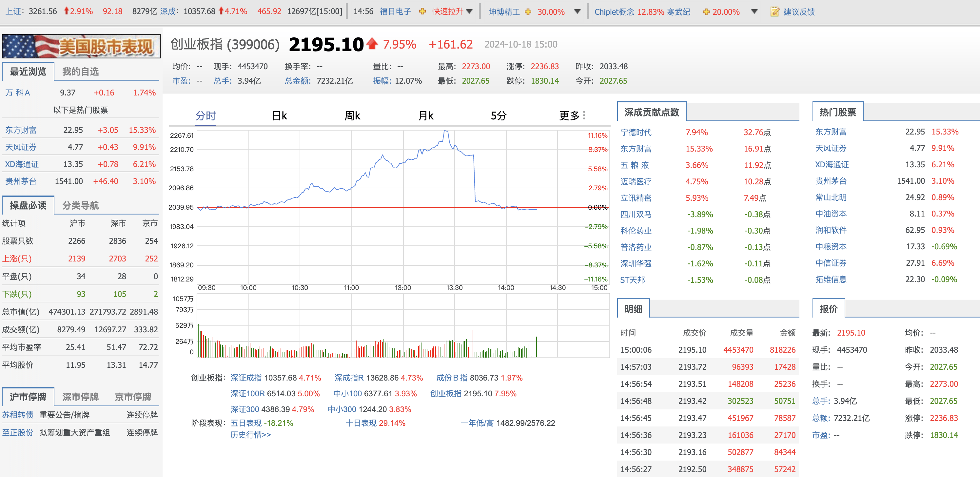Select the 周k chart tab
980x477 pixels.
tap(352, 115)
